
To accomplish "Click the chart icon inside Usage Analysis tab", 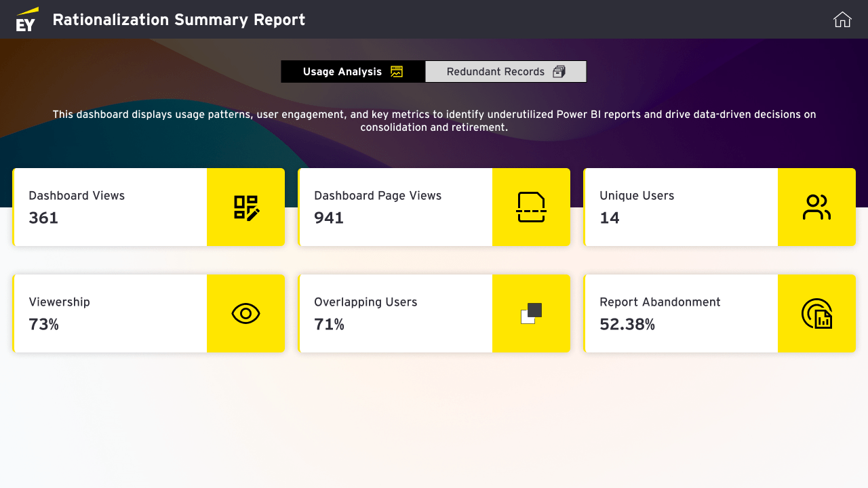I will click(397, 72).
